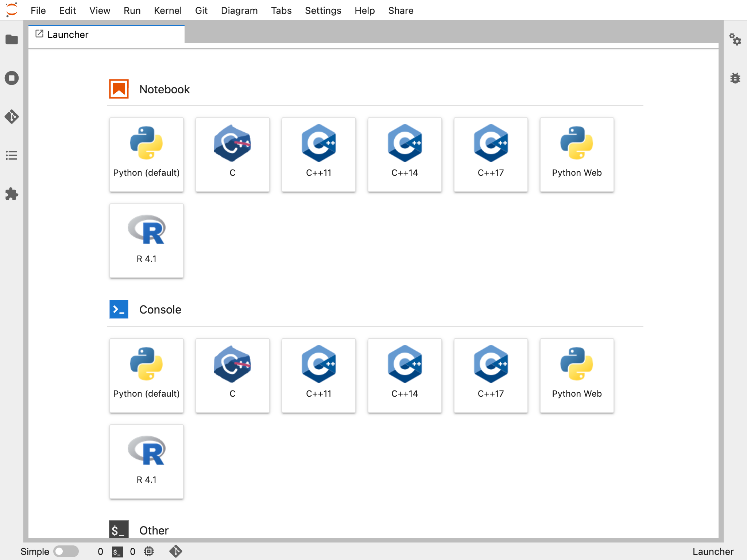Start a Python (default) console
The height and width of the screenshot is (560, 747).
point(147,376)
